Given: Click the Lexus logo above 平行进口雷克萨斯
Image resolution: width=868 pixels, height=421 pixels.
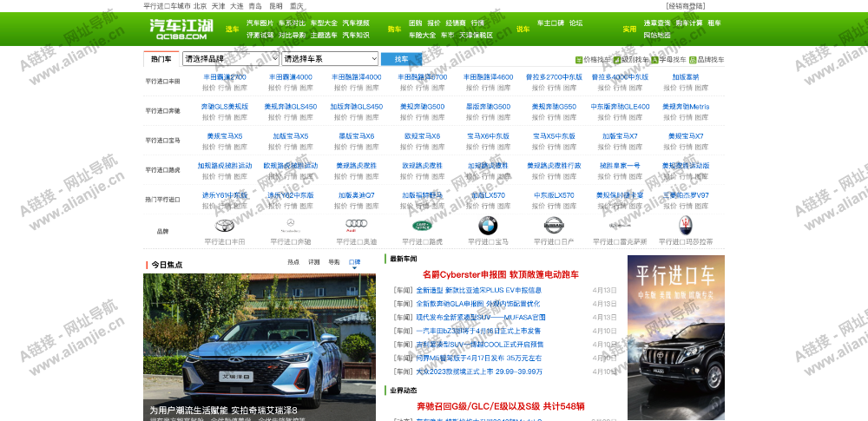Looking at the screenshot, I should click(x=620, y=226).
